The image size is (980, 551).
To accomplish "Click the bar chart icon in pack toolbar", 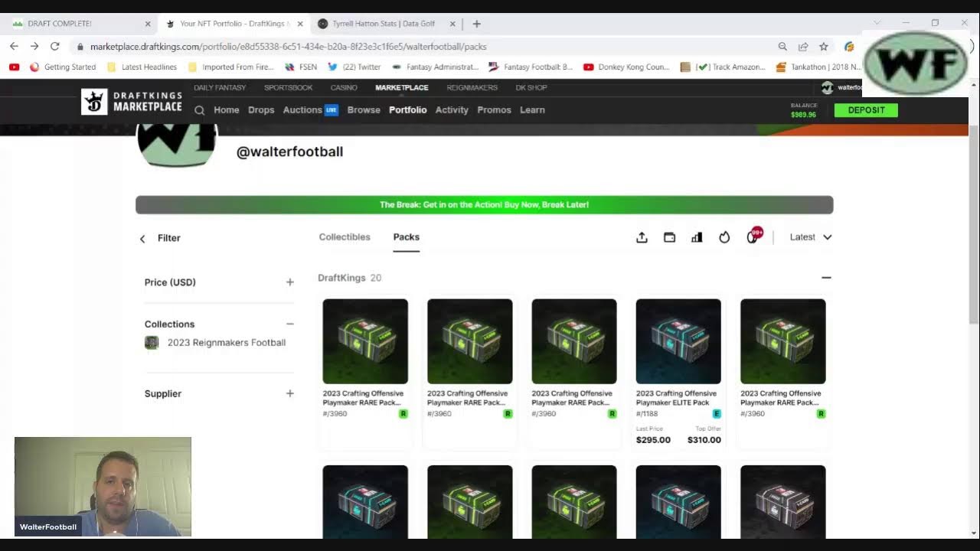I will [697, 237].
